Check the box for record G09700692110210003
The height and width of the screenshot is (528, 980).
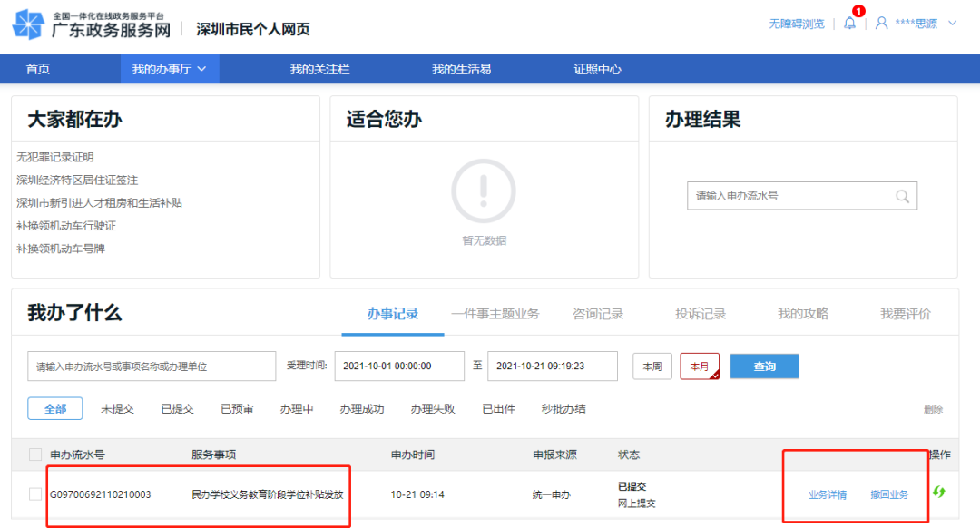click(x=35, y=494)
